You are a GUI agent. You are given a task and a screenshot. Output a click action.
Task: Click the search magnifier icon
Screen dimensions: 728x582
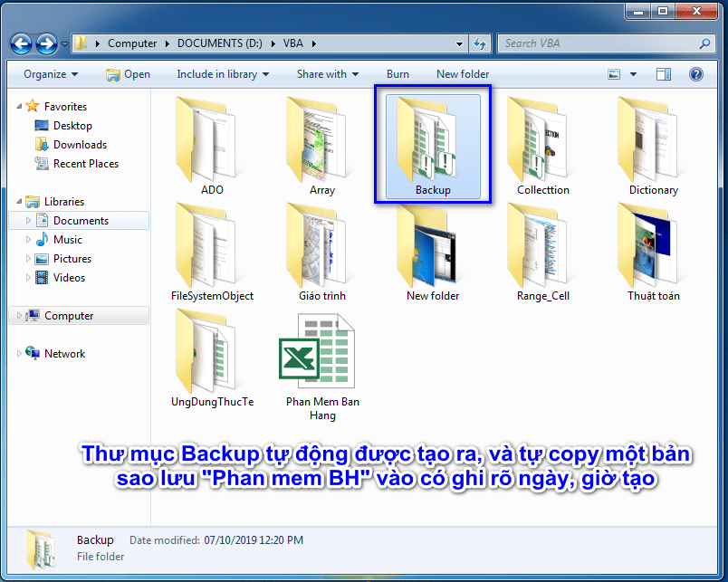pyautogui.click(x=704, y=43)
